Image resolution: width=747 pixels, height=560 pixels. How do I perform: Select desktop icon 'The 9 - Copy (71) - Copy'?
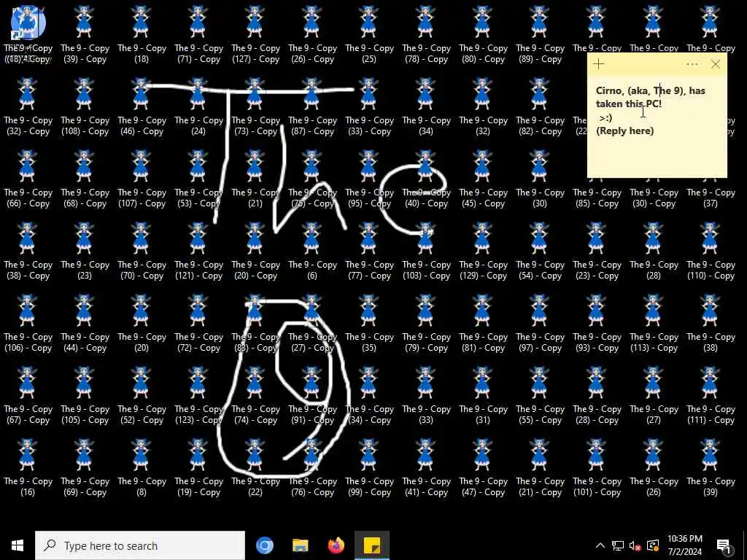pos(198,36)
